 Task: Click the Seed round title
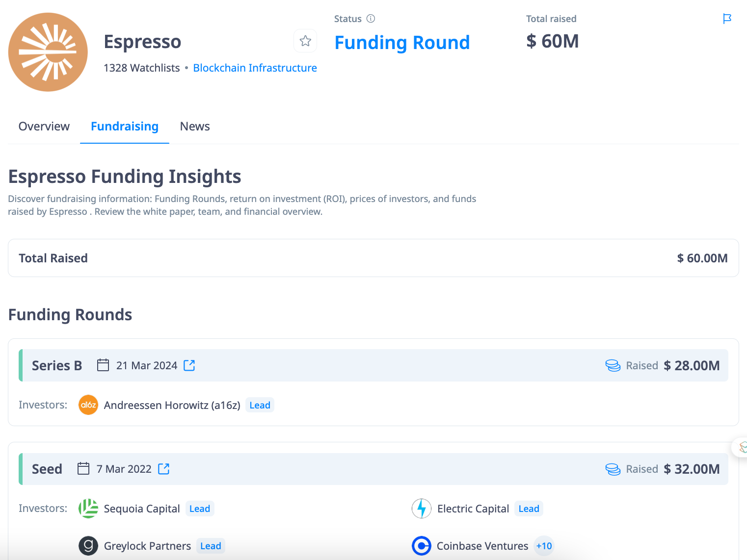(47, 469)
